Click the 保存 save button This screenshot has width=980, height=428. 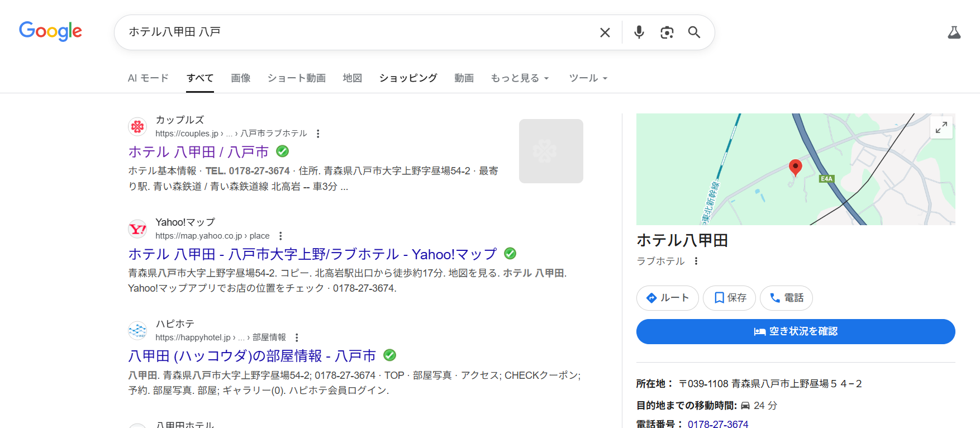coord(729,298)
